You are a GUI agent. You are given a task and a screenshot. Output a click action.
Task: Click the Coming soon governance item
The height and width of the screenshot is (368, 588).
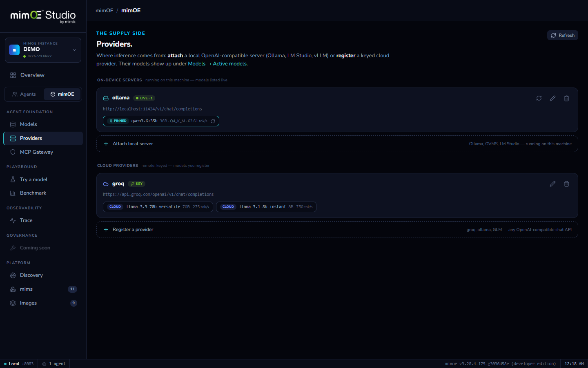tap(43, 248)
